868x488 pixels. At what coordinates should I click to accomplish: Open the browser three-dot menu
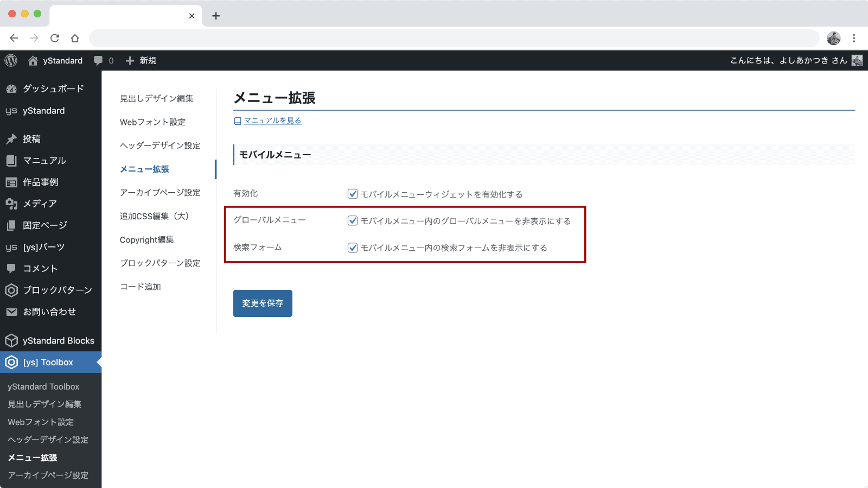pyautogui.click(x=854, y=38)
